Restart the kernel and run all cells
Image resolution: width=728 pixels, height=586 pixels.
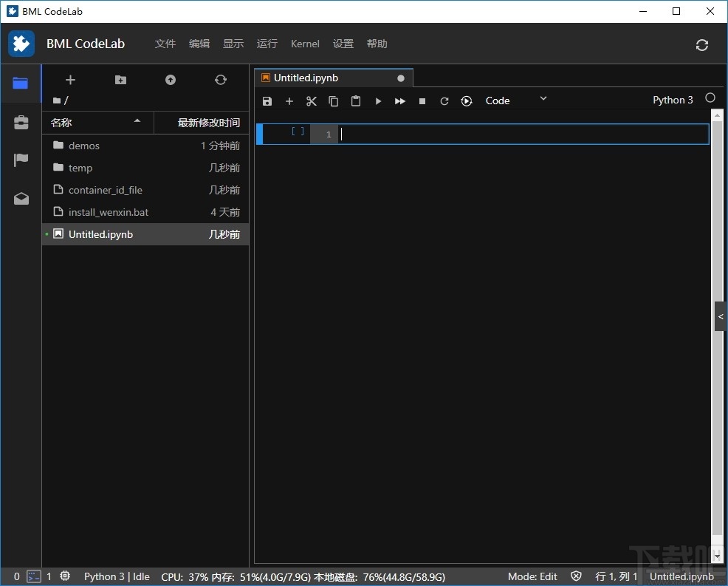pos(466,101)
